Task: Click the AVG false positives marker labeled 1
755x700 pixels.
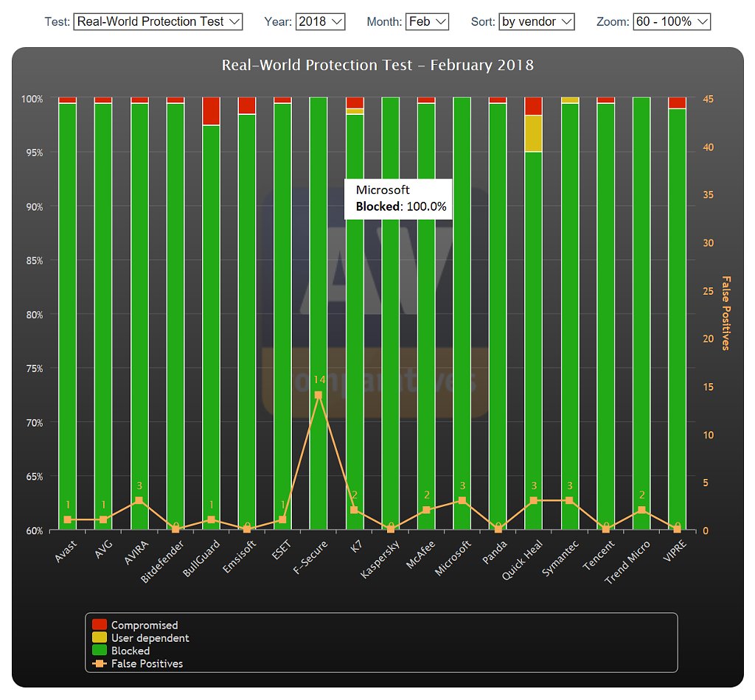Action: tap(103, 519)
